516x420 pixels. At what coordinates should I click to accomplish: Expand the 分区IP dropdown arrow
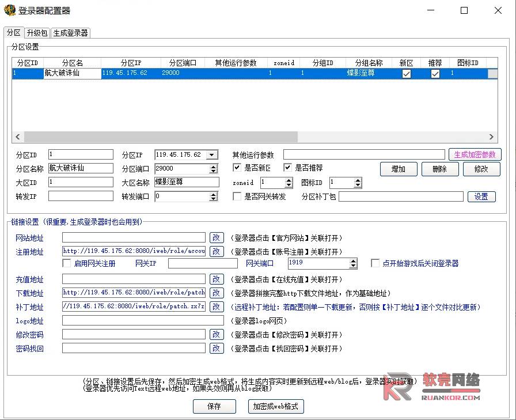[211, 155]
